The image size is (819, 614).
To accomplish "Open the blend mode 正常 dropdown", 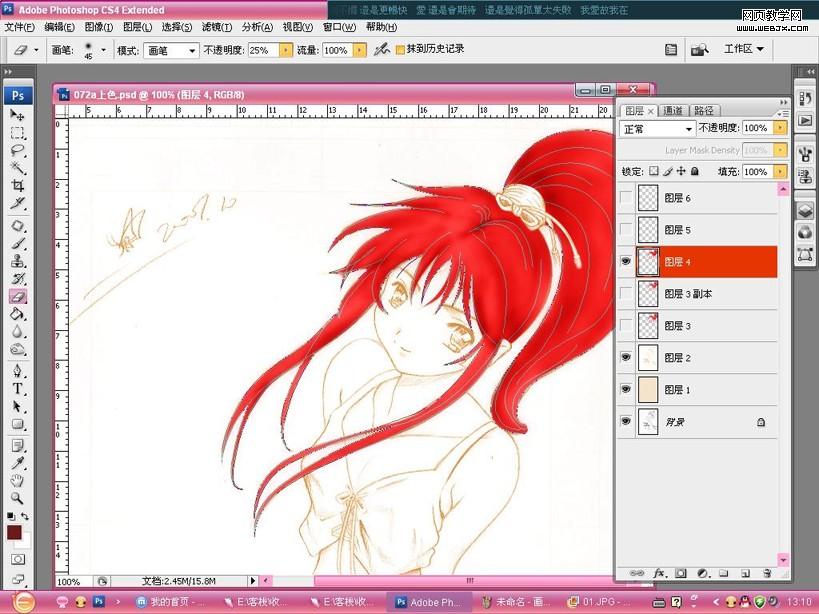I will [658, 128].
